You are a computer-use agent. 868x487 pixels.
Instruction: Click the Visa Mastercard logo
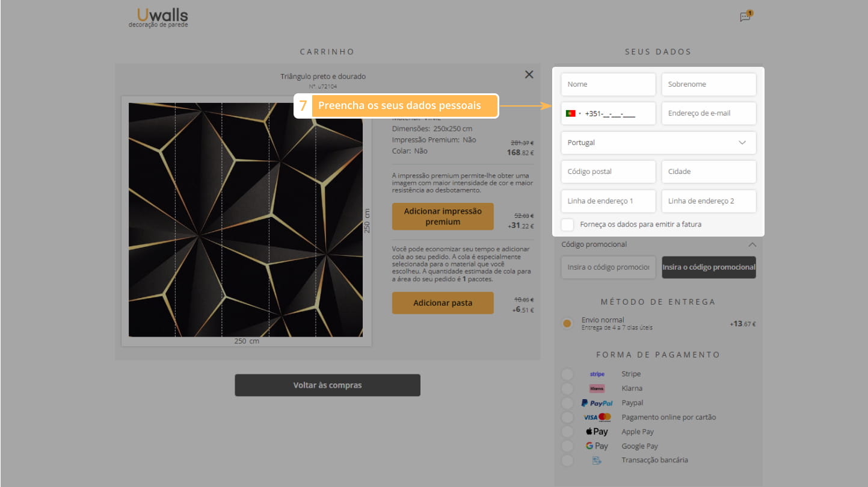point(597,417)
